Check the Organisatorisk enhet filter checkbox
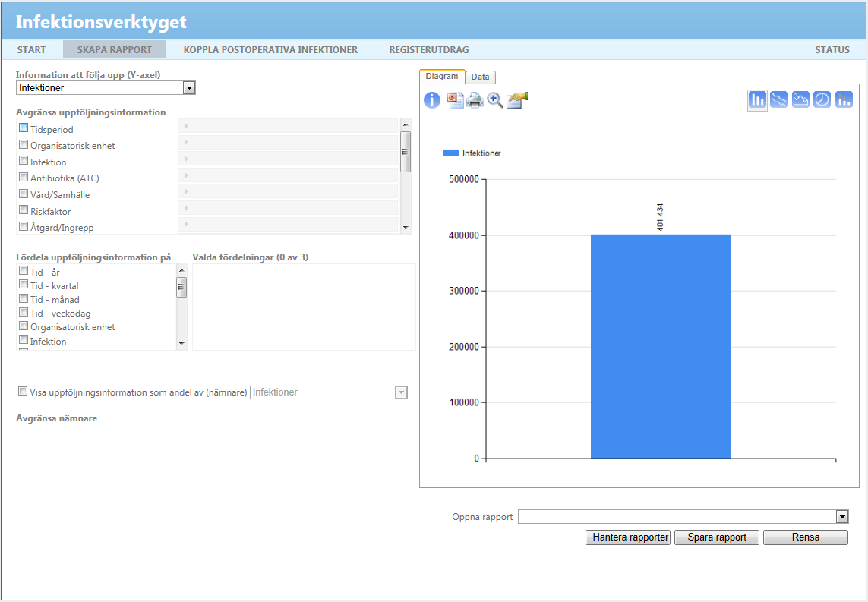868x602 pixels. coord(24,144)
